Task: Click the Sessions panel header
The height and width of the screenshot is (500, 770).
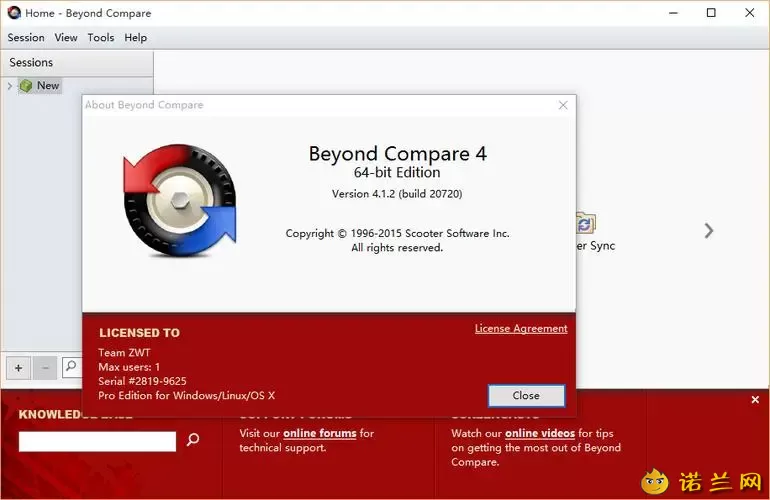Action: click(x=78, y=63)
